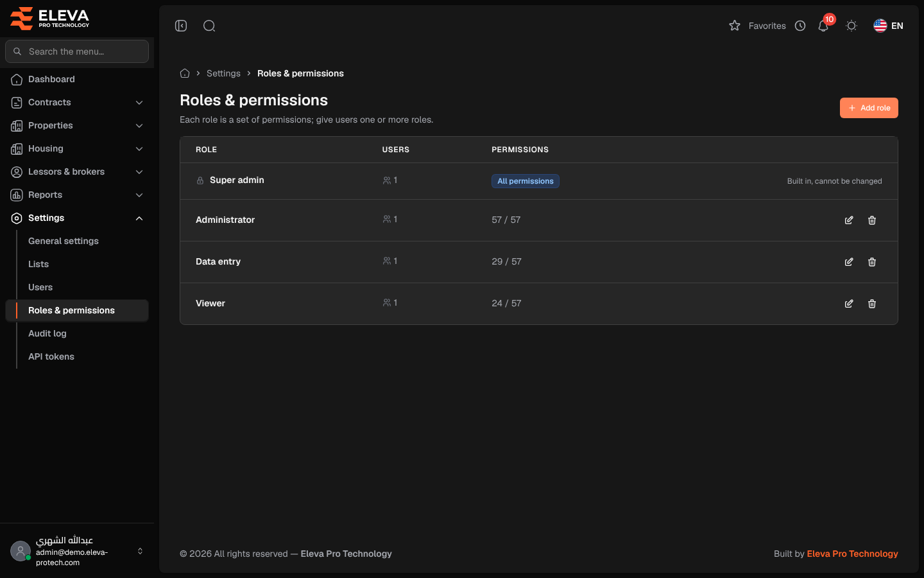Click 'Built in, cannot be changed' note

coord(835,181)
